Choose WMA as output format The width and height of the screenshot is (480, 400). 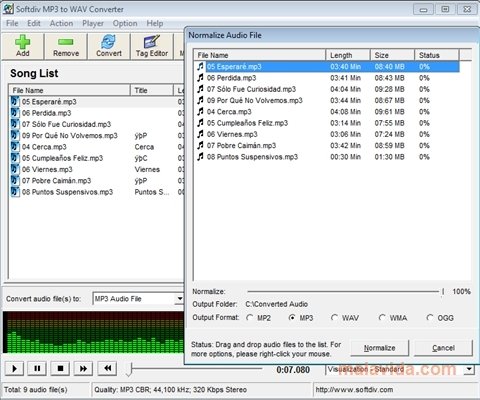coord(382,318)
